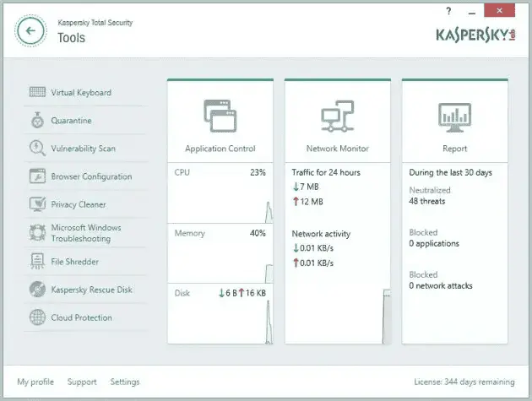The width and height of the screenshot is (532, 401).
Task: Click 'Traffic for 24 hours' heading
Action: click(326, 172)
